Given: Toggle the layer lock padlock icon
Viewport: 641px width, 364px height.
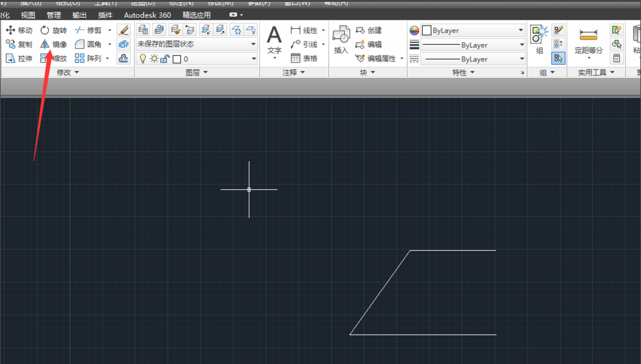Looking at the screenshot, I should click(x=164, y=59).
